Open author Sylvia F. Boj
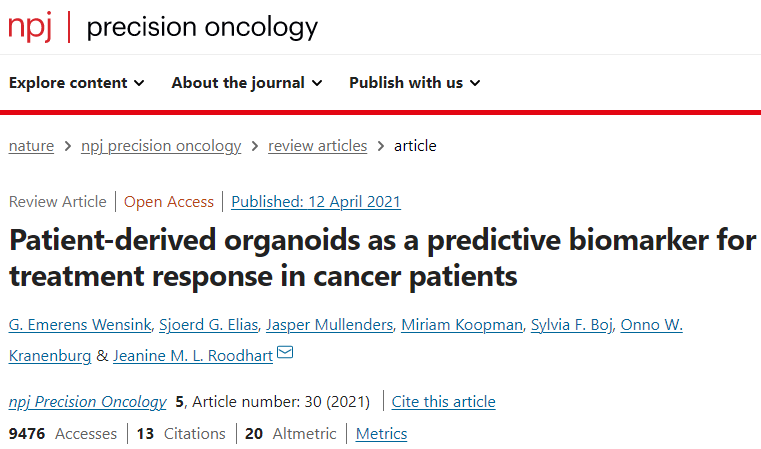 572,325
